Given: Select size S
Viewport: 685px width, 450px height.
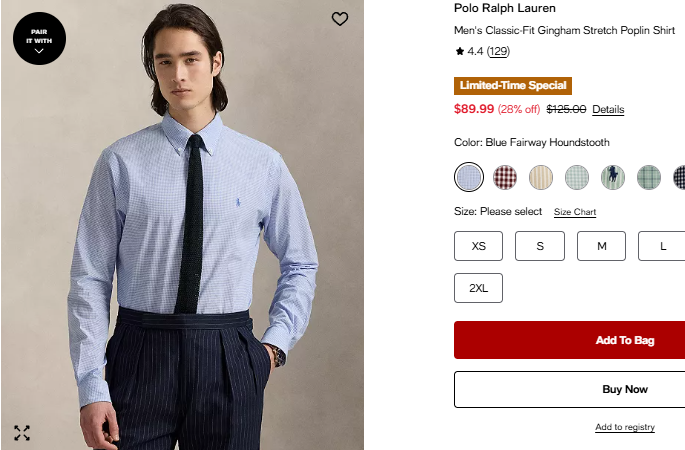Looking at the screenshot, I should click(540, 246).
